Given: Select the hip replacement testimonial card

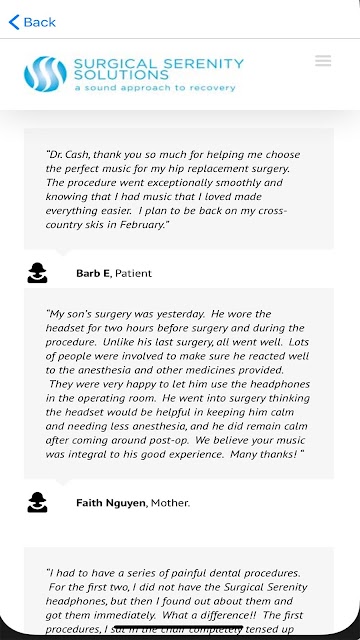Looking at the screenshot, I should [179, 189].
